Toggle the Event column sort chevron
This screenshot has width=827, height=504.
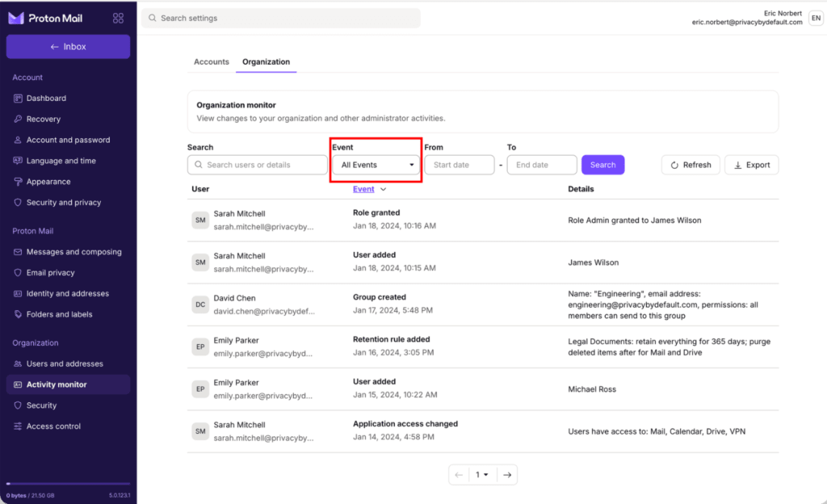tap(384, 189)
